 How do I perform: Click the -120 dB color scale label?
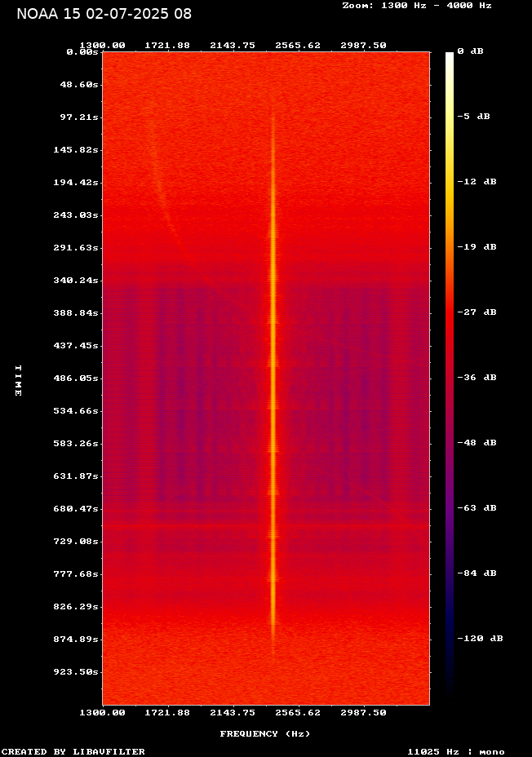pos(481,638)
